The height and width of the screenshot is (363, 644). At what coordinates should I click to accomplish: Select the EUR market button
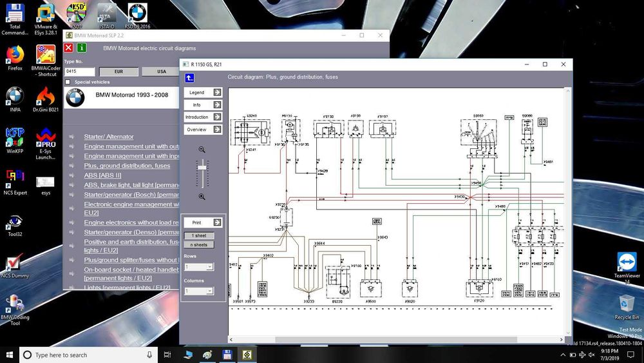coord(118,72)
